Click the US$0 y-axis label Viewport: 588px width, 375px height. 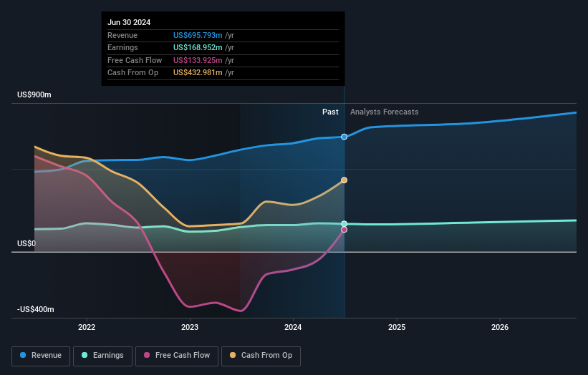click(x=26, y=243)
